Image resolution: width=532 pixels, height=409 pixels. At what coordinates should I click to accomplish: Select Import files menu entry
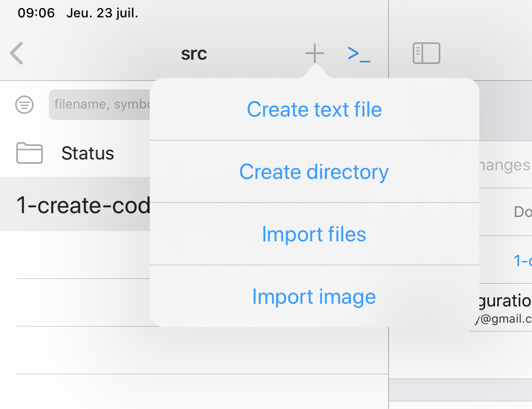[314, 234]
